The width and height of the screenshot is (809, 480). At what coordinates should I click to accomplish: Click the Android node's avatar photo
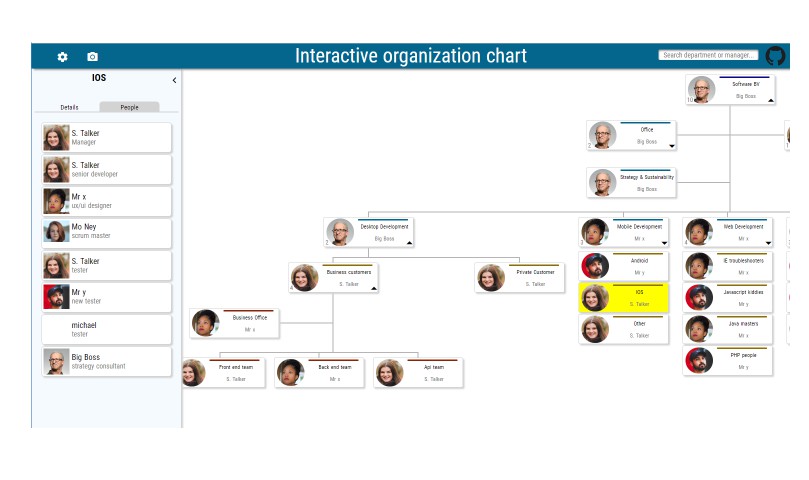tap(596, 266)
